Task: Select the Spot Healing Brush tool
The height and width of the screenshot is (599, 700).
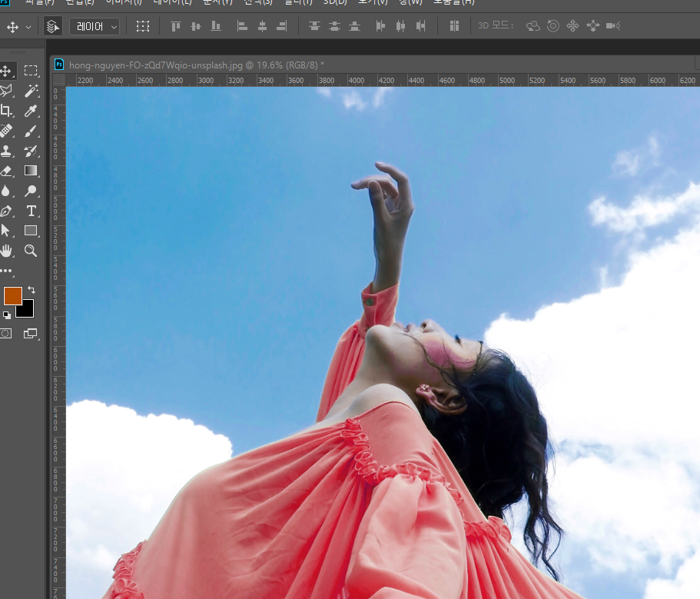Action: point(6,131)
